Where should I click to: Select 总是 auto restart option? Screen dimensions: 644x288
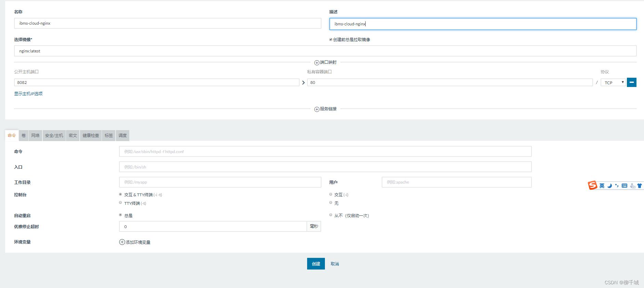(x=120, y=215)
